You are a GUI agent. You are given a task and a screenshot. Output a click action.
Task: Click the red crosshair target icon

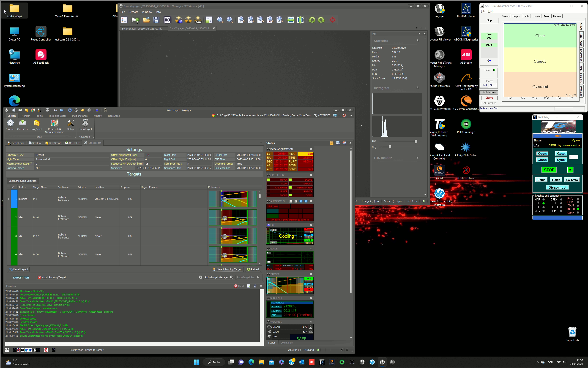click(333, 20)
